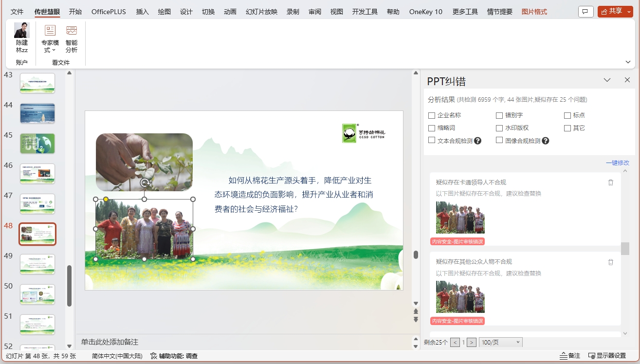Jump to next slide double-arrow
Image resolution: width=640 pixels, height=364 pixels.
click(416, 319)
